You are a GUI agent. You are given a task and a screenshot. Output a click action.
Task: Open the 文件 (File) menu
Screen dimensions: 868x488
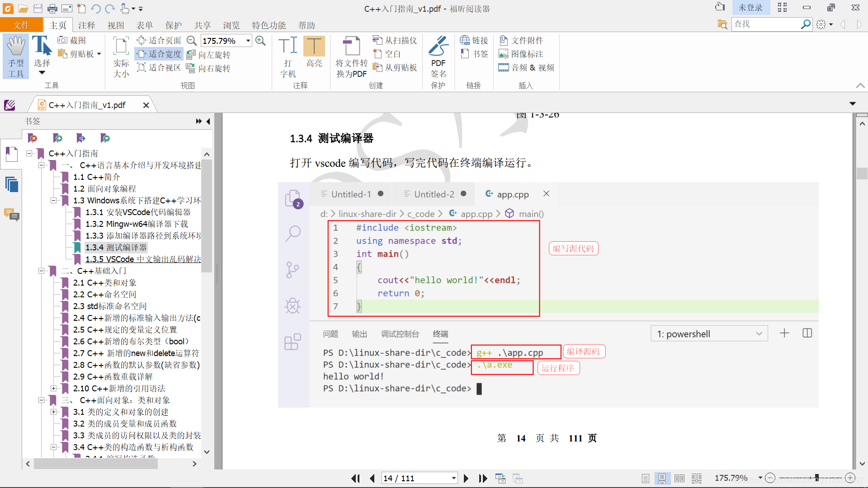(x=21, y=25)
